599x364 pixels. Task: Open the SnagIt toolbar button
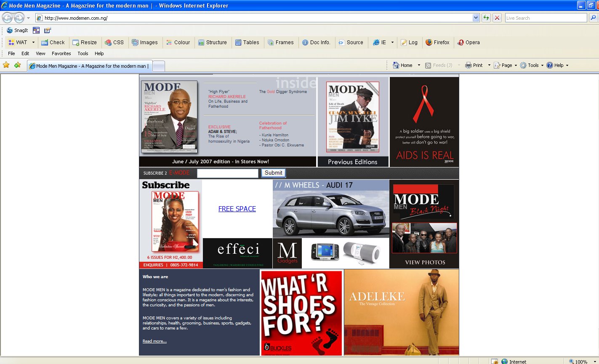point(17,30)
